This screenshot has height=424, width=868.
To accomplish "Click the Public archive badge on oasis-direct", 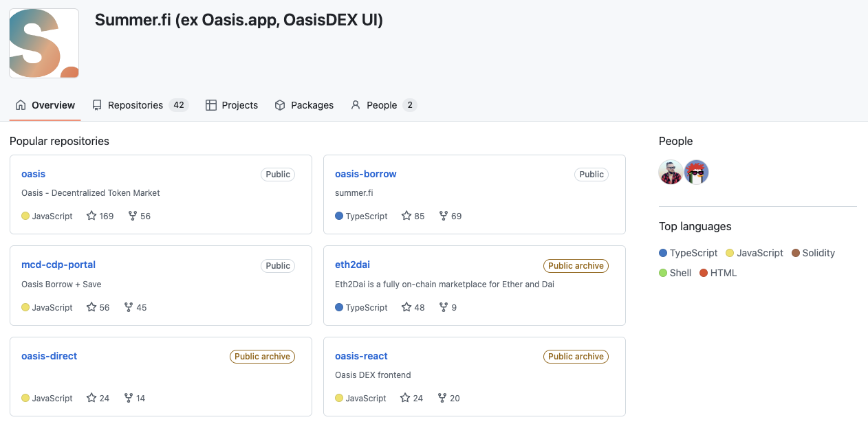I will [x=262, y=357].
